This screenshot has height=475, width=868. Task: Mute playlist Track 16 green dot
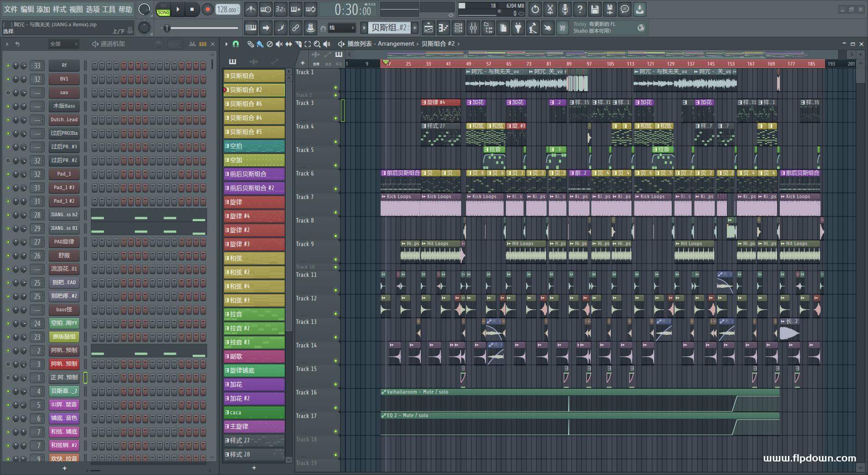pos(335,408)
